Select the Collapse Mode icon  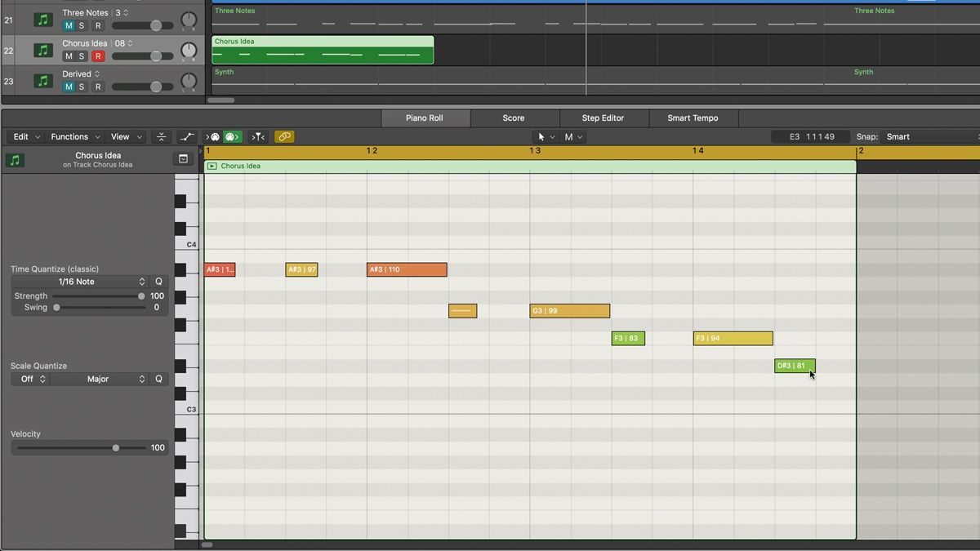pos(160,136)
